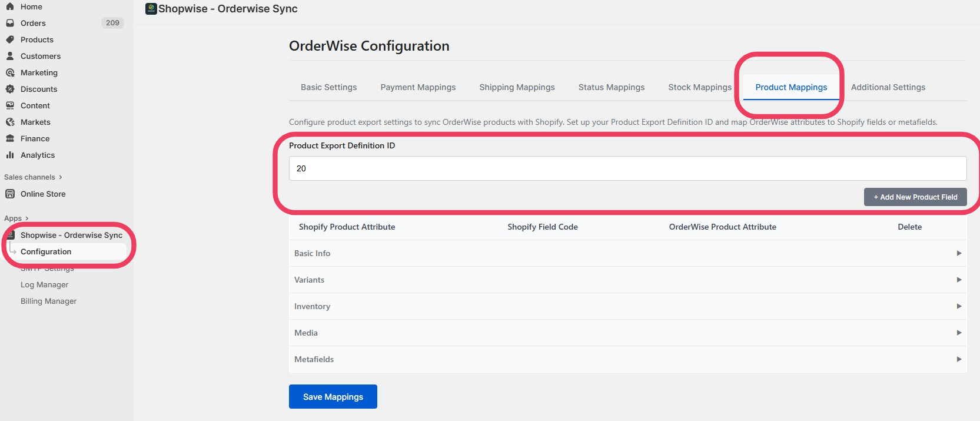This screenshot has height=421, width=980.
Task: Switch to the Stock Mappings tab
Action: [x=700, y=87]
